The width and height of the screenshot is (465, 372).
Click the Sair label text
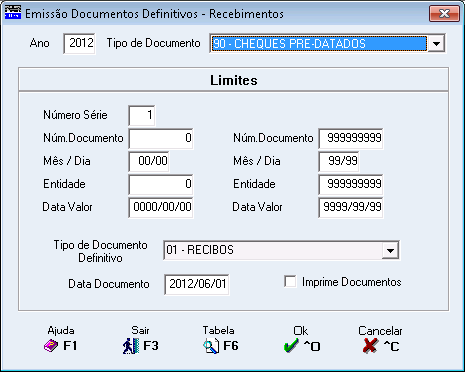coord(140,330)
